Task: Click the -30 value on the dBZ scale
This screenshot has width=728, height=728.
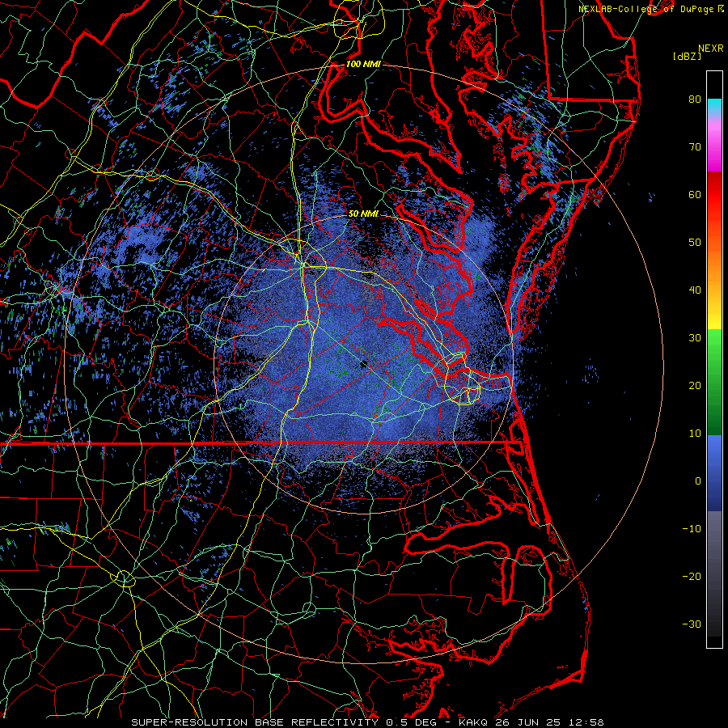Action: coord(692,624)
